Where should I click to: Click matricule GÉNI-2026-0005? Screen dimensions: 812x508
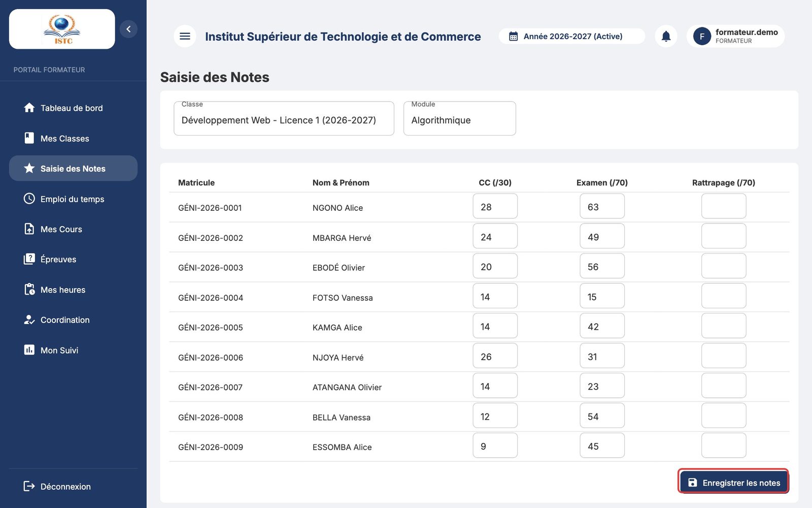211,327
